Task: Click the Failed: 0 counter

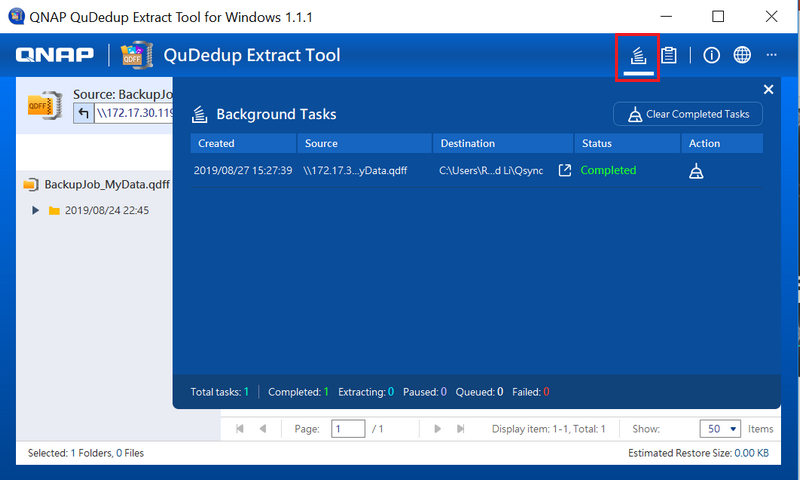Action: (x=531, y=392)
